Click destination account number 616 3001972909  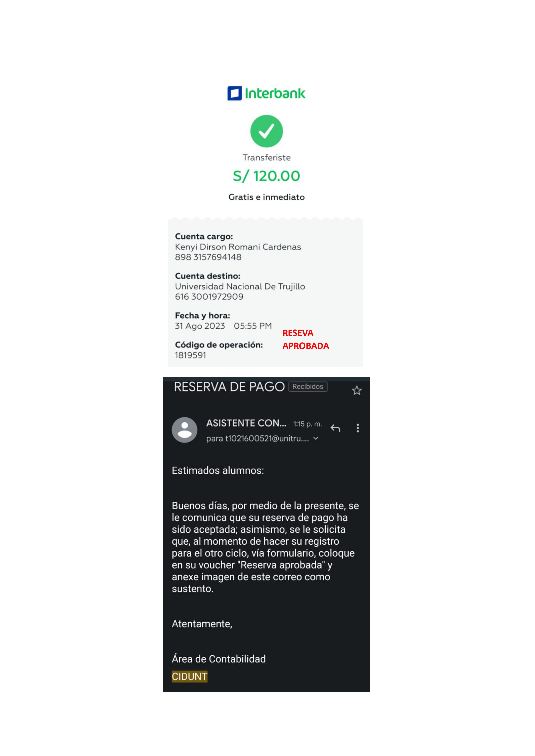[209, 297]
